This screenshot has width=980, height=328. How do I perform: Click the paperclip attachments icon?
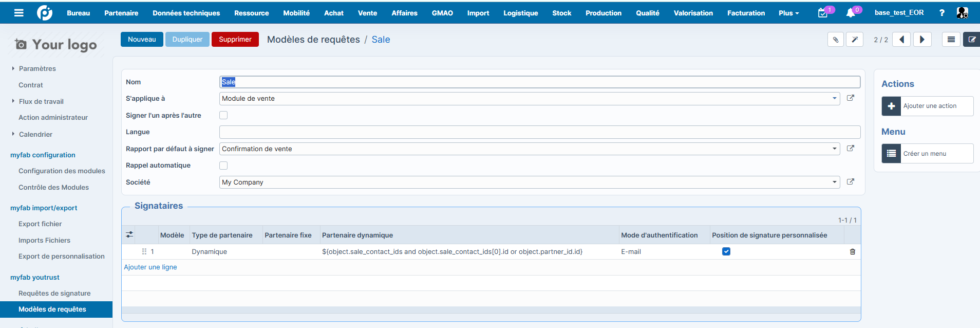point(836,40)
